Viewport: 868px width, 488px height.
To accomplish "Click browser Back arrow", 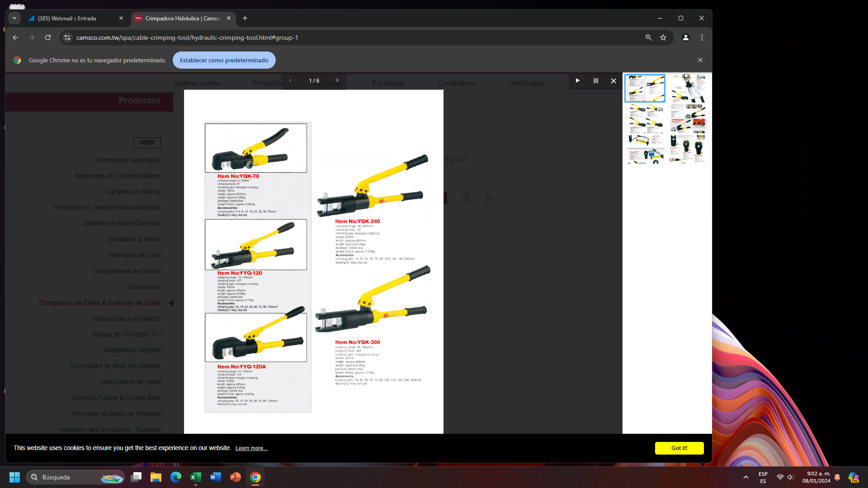I will tap(15, 38).
